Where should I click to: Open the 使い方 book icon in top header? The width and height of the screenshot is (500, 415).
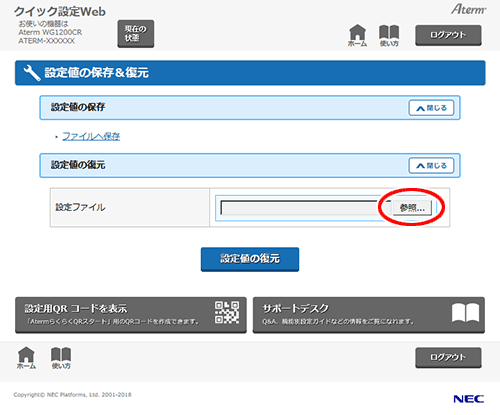(x=389, y=35)
